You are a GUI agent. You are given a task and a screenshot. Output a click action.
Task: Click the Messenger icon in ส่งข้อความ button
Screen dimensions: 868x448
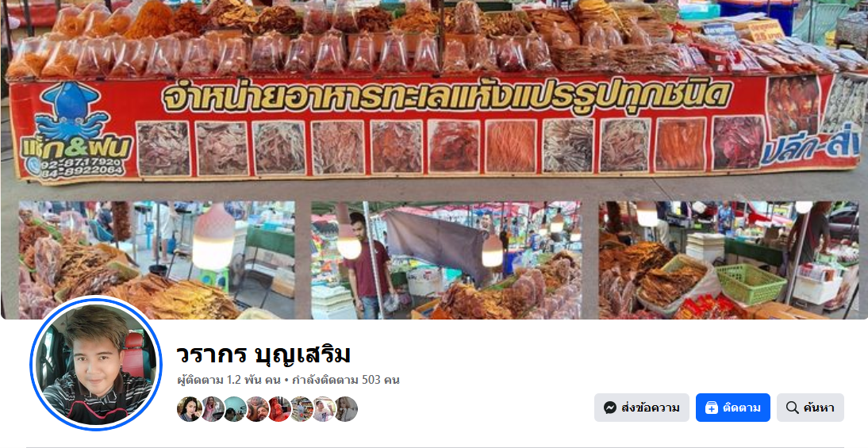point(610,408)
